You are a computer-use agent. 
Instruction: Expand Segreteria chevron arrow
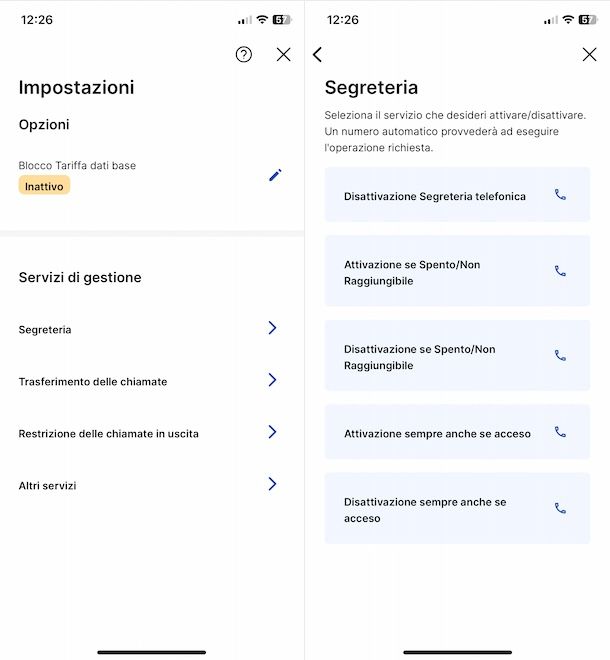pos(272,328)
